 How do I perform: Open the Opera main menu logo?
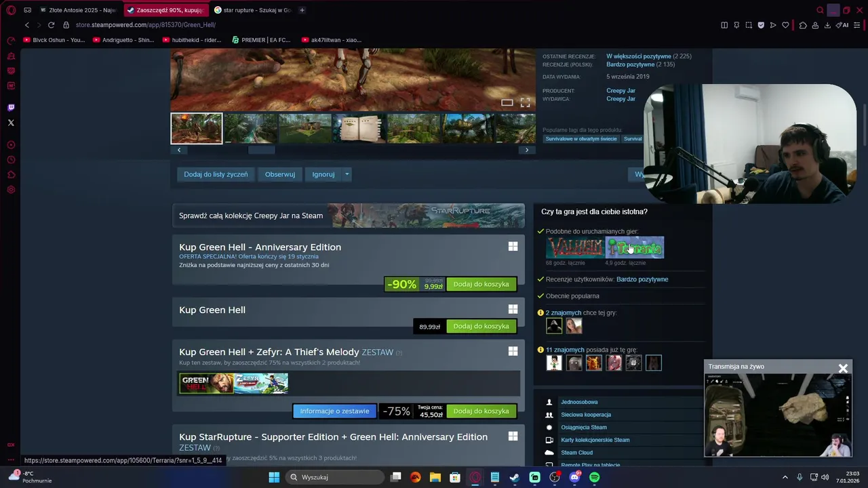(x=11, y=10)
